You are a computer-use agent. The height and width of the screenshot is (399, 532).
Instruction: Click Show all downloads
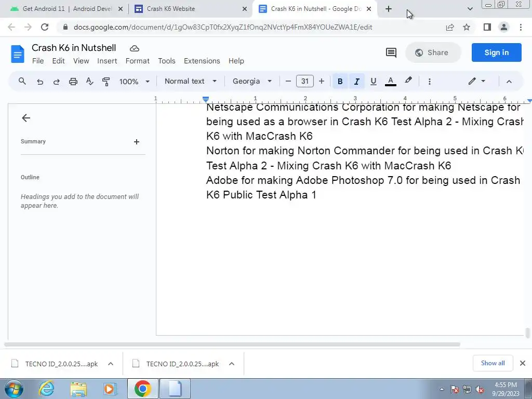coord(493,363)
